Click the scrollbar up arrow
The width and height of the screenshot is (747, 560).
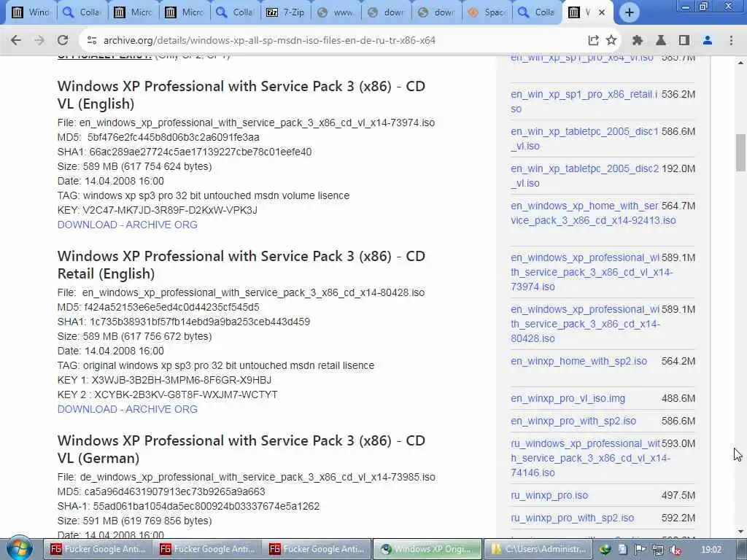click(740, 63)
